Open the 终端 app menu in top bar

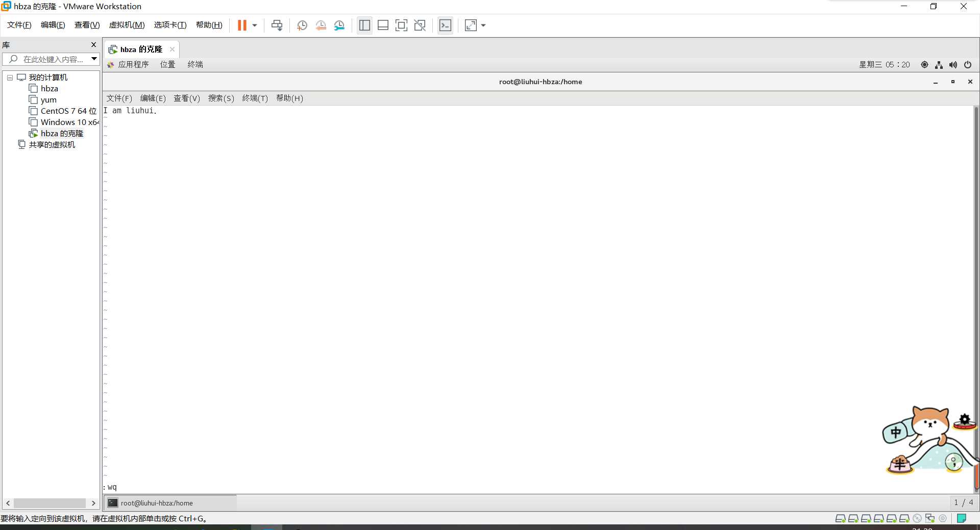coord(195,65)
